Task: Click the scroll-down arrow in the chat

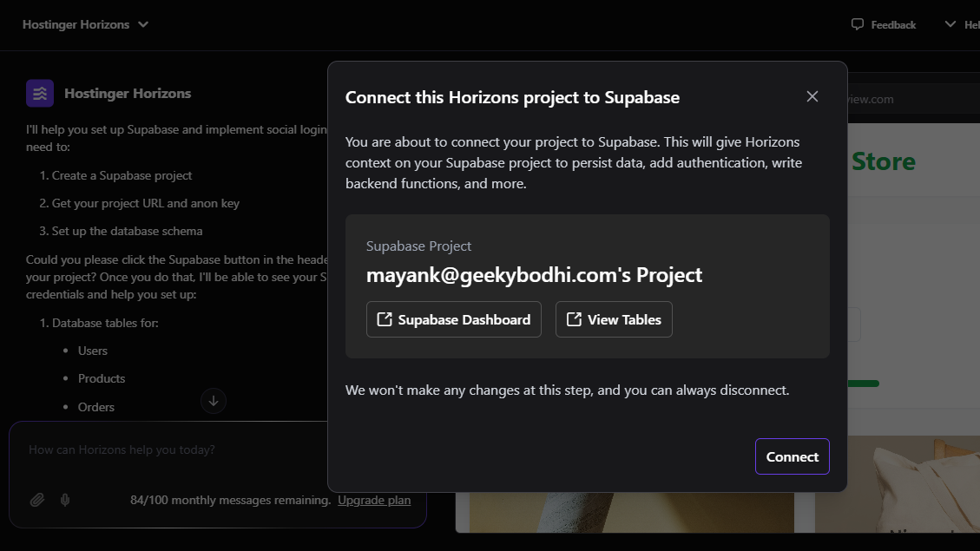Action: (x=213, y=401)
